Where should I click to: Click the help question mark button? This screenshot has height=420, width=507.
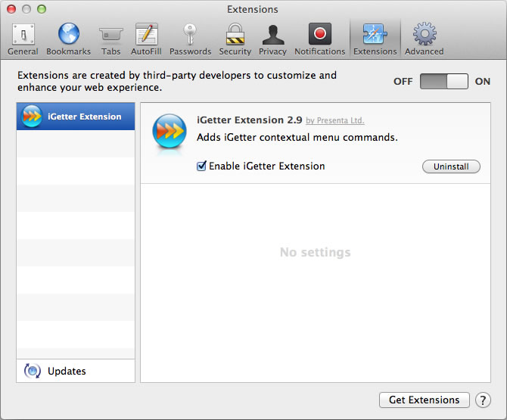(483, 400)
